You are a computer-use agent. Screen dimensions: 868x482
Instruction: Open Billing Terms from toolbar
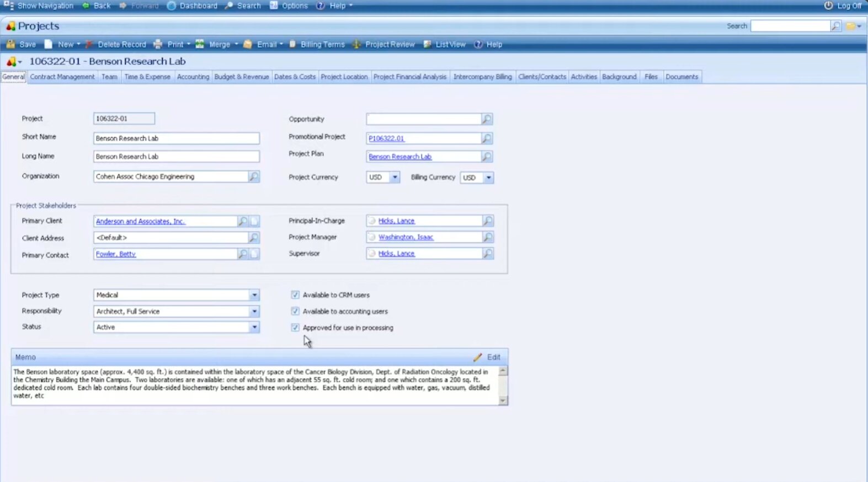pyautogui.click(x=317, y=44)
